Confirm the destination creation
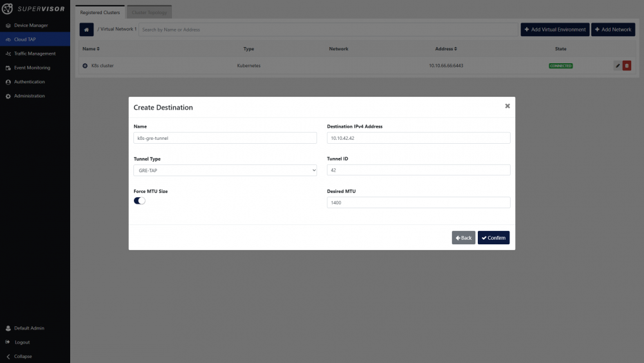This screenshot has height=363, width=644. coord(493,238)
